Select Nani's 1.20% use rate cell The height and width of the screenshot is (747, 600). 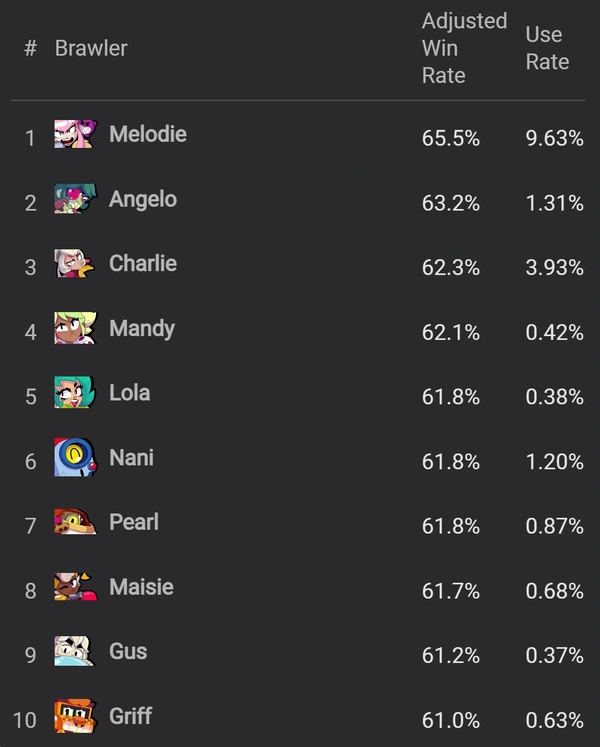tap(554, 462)
